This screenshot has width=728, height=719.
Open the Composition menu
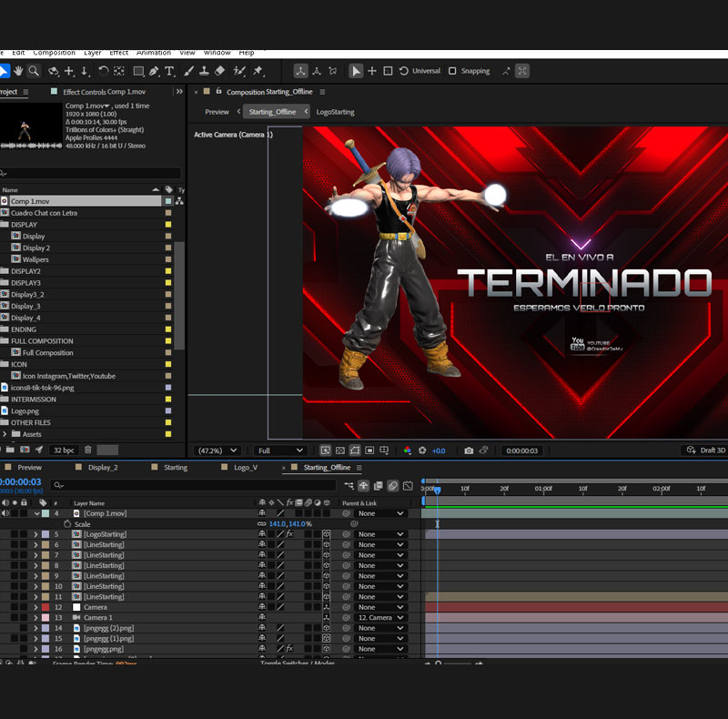click(54, 53)
